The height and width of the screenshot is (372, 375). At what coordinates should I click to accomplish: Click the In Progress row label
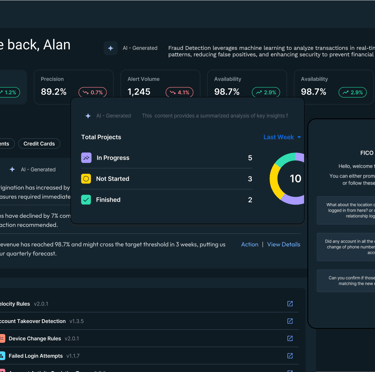pos(113,158)
